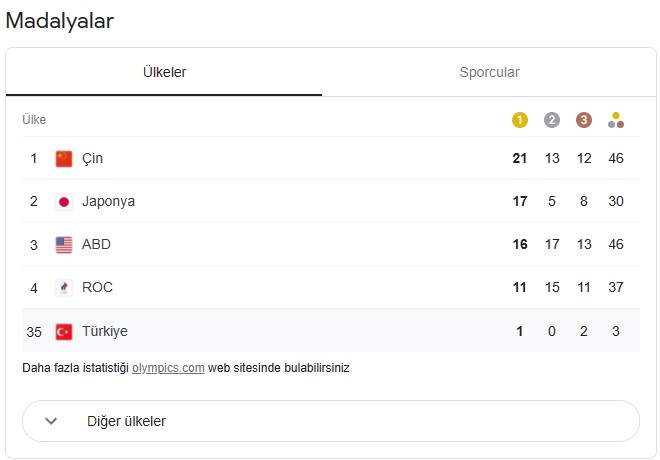Click the Türkiye flag icon
Viewport: 660px width, 460px height.
pos(64,332)
